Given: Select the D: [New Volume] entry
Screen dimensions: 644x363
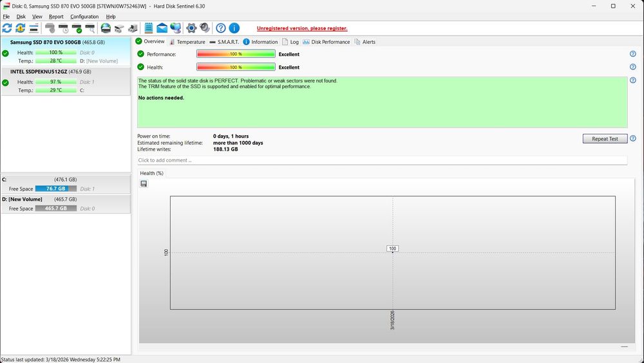Looking at the screenshot, I should (66, 203).
